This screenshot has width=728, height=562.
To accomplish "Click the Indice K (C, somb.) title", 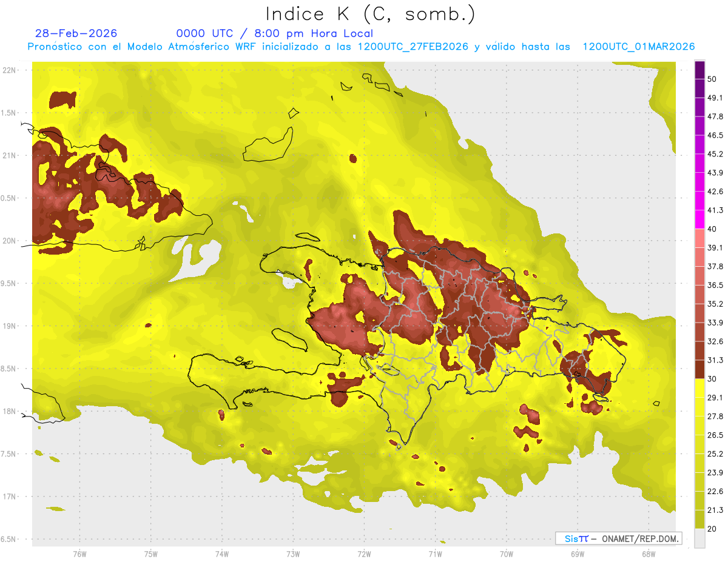I will [x=371, y=14].
